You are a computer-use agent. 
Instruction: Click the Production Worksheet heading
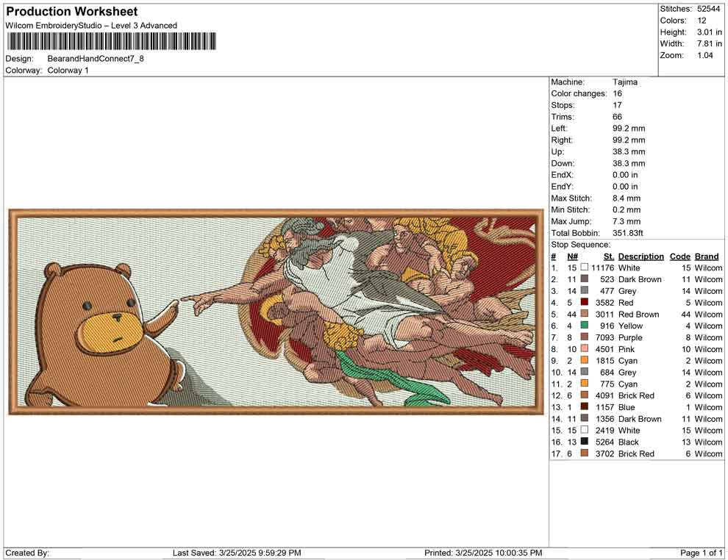pos(72,12)
